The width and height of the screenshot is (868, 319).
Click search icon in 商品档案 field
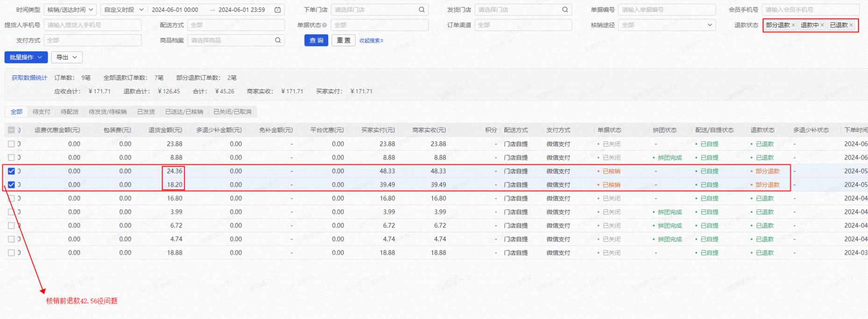click(277, 41)
